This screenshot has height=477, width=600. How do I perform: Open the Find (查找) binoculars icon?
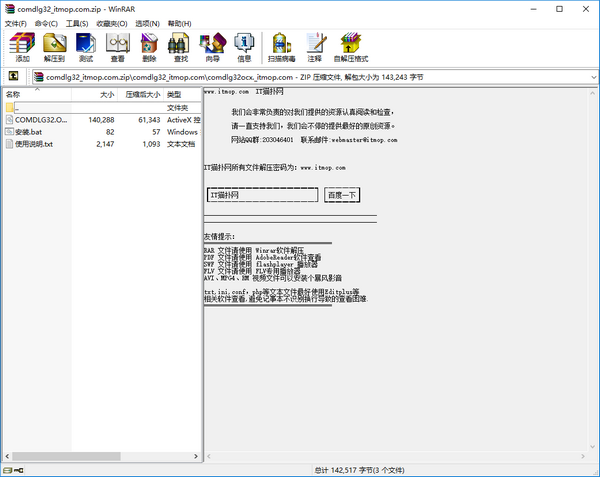(181, 47)
